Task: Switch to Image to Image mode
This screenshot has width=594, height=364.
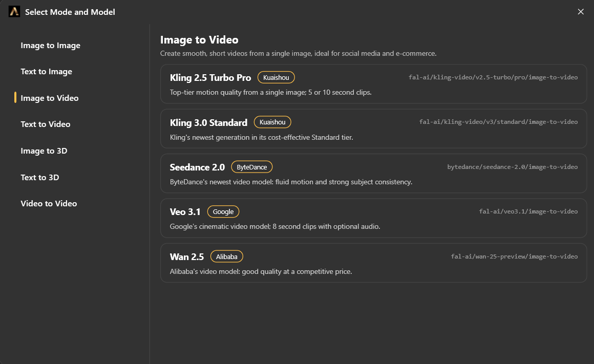Action: [x=50, y=46]
